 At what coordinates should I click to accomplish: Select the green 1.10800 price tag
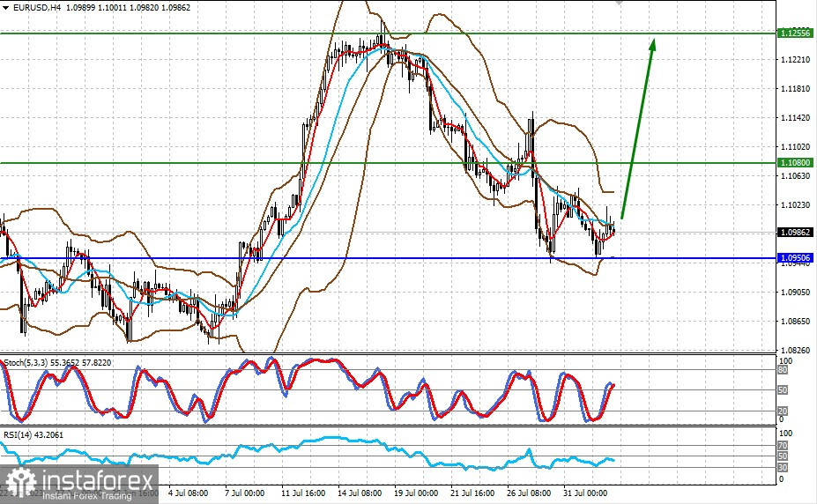795,162
